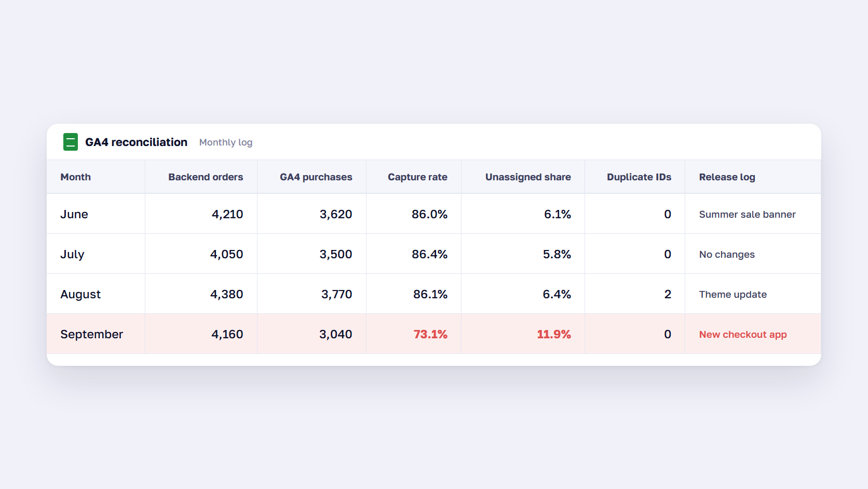Select July backend orders value 4,050
868x489 pixels.
coord(227,254)
